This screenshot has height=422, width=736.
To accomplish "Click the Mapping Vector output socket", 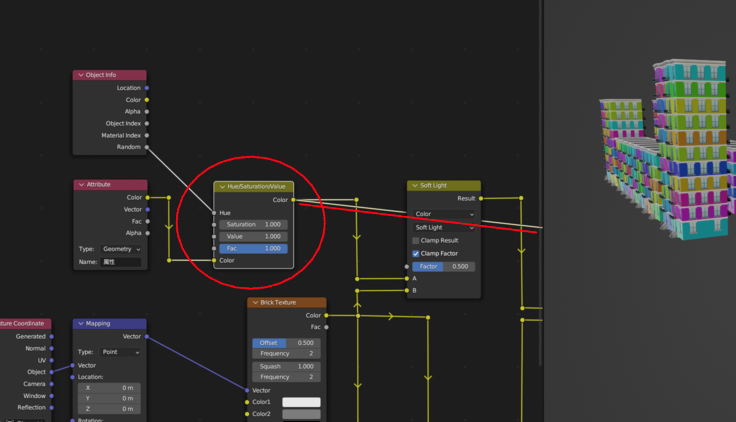I will pos(147,337).
